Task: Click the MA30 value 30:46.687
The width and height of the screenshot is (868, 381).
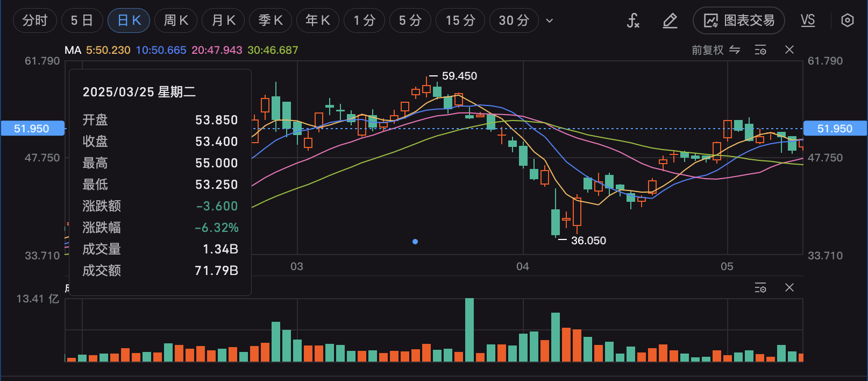Action: pyautogui.click(x=273, y=50)
